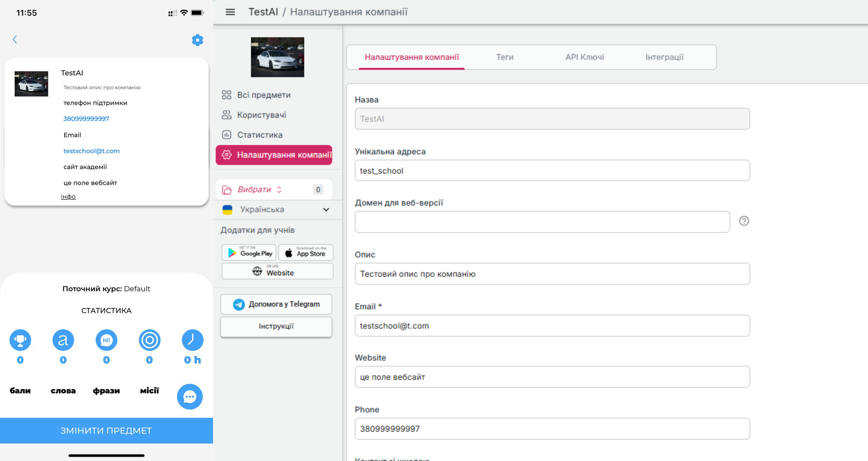
Task: Switch to the API Ключі tab
Action: (584, 57)
